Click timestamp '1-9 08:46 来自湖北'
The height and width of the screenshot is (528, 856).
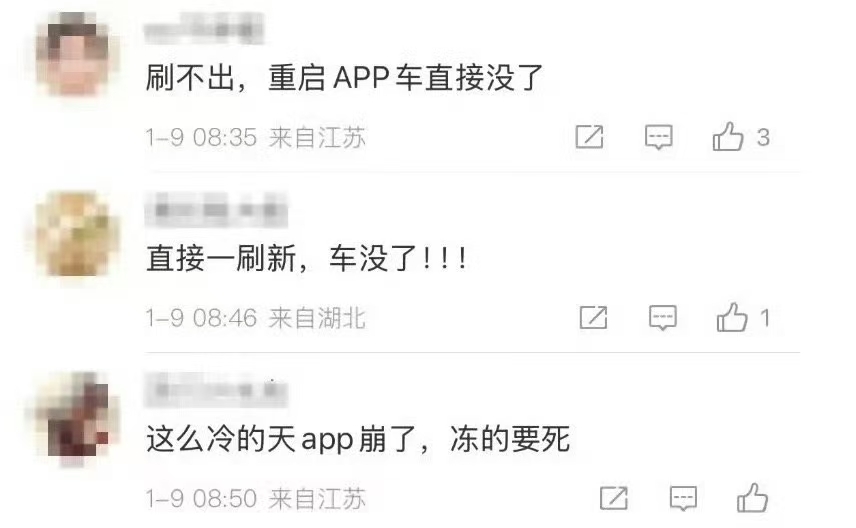click(255, 318)
